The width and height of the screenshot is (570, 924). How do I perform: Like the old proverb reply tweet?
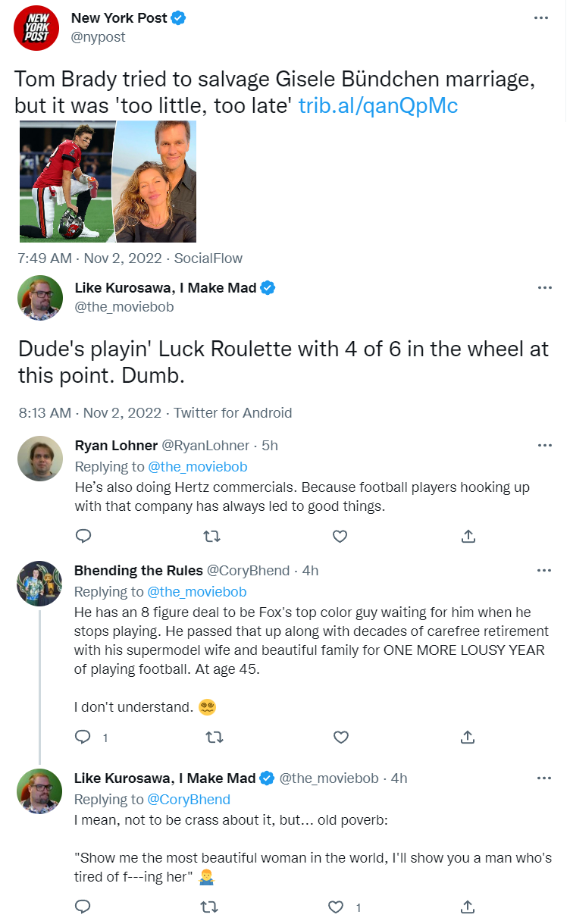point(336,907)
